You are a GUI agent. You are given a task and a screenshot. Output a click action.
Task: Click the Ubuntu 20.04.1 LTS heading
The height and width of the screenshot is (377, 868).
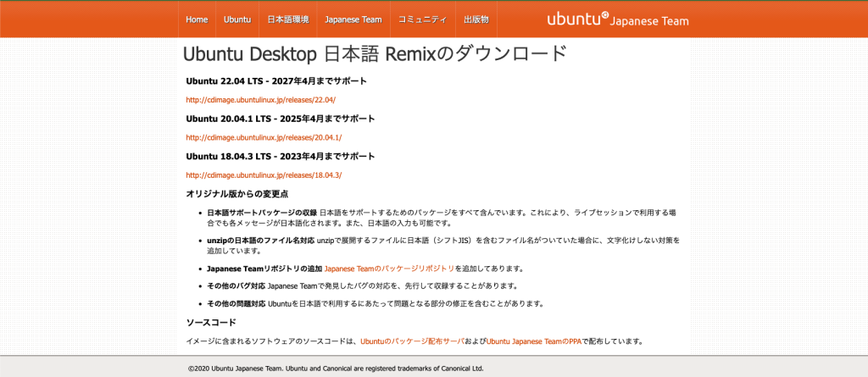280,119
